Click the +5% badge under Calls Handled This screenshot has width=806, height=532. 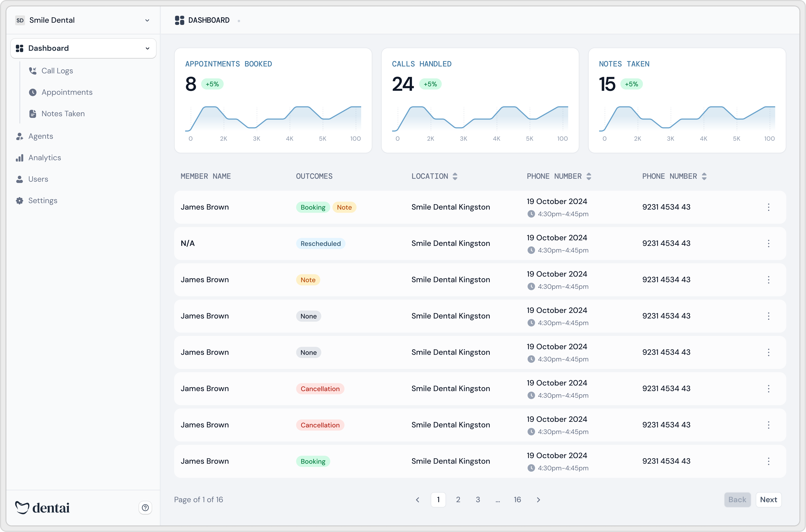pyautogui.click(x=430, y=84)
